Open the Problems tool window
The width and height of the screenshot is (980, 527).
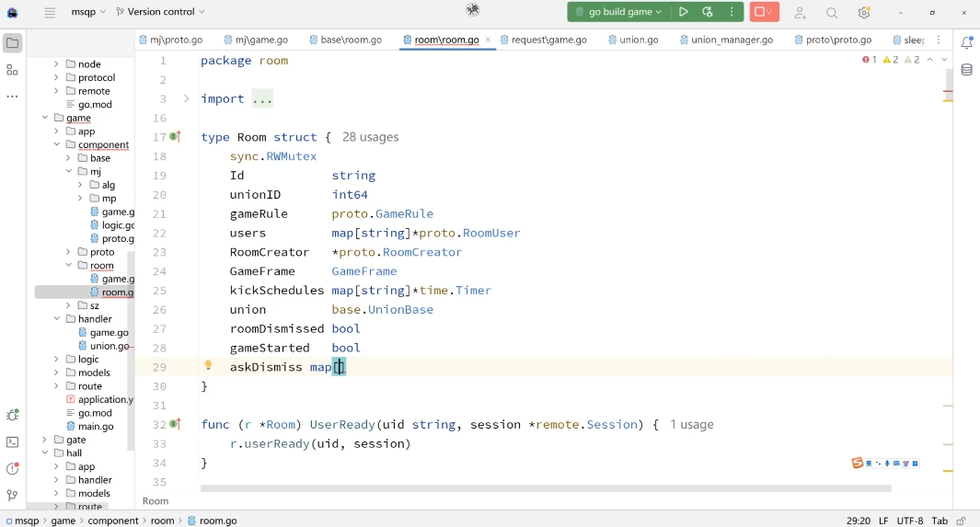(x=13, y=469)
